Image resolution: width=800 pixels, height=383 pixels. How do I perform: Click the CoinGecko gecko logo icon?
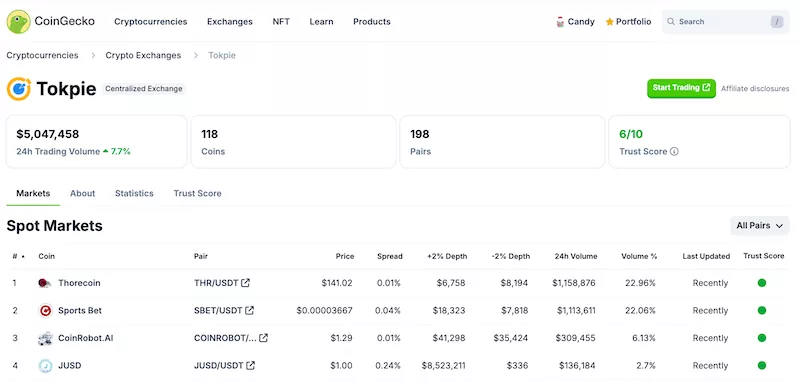[18, 22]
